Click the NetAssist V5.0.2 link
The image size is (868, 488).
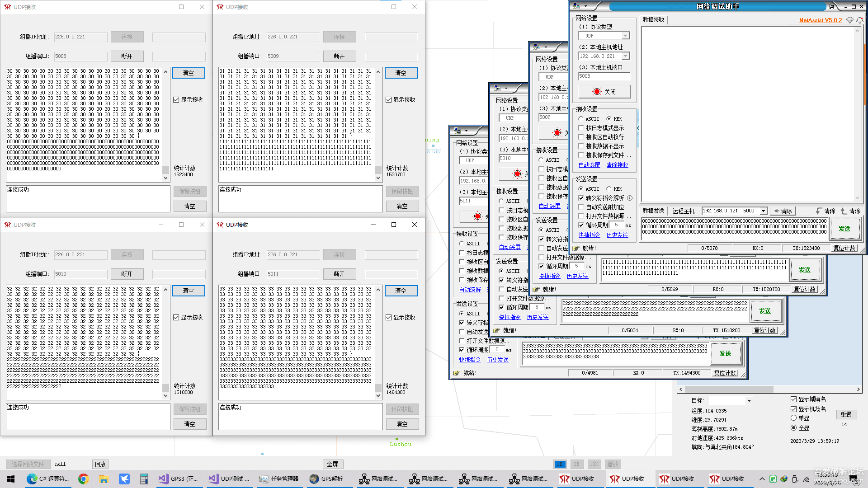[x=820, y=20]
